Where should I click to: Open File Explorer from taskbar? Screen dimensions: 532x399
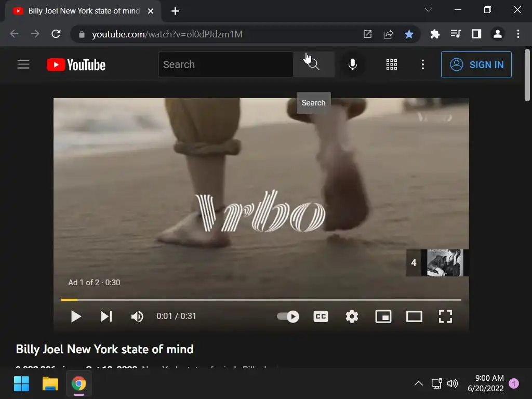click(50, 384)
